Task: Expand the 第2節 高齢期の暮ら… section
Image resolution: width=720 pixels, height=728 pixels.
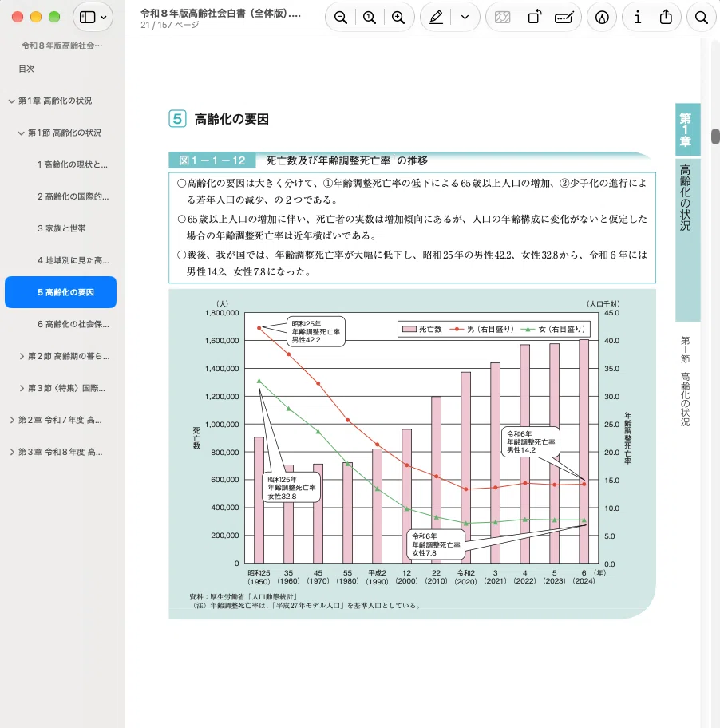Action: pos(22,357)
